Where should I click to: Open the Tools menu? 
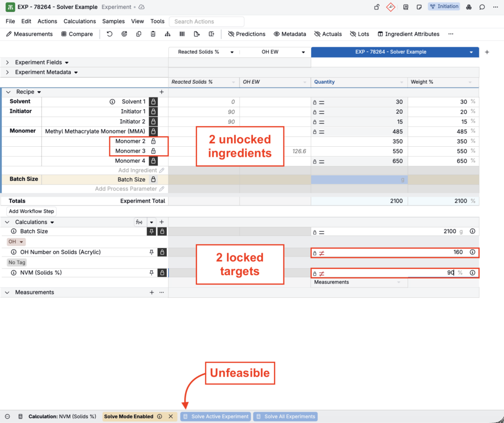[x=157, y=21]
